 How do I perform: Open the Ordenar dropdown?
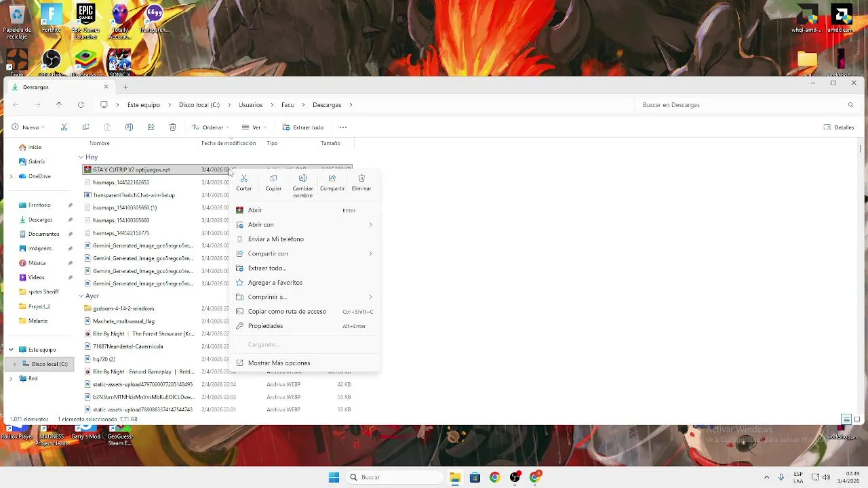click(x=210, y=127)
